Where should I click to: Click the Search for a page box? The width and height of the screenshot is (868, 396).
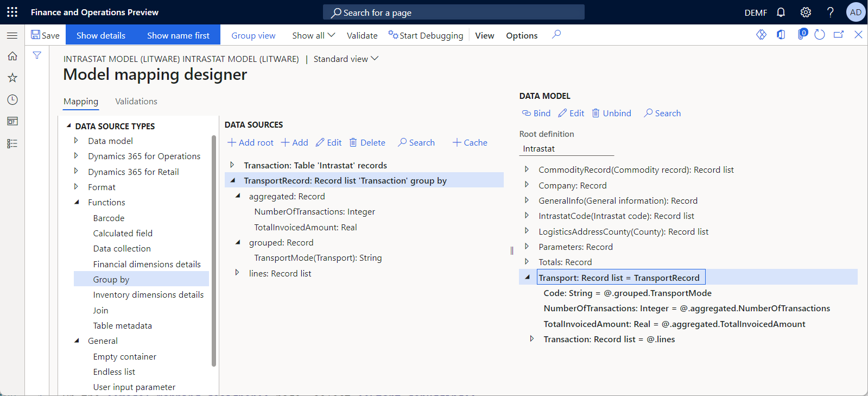click(454, 12)
